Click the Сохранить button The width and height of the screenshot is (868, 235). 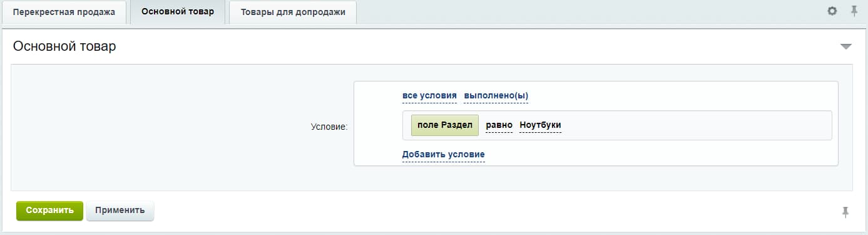[x=49, y=211]
